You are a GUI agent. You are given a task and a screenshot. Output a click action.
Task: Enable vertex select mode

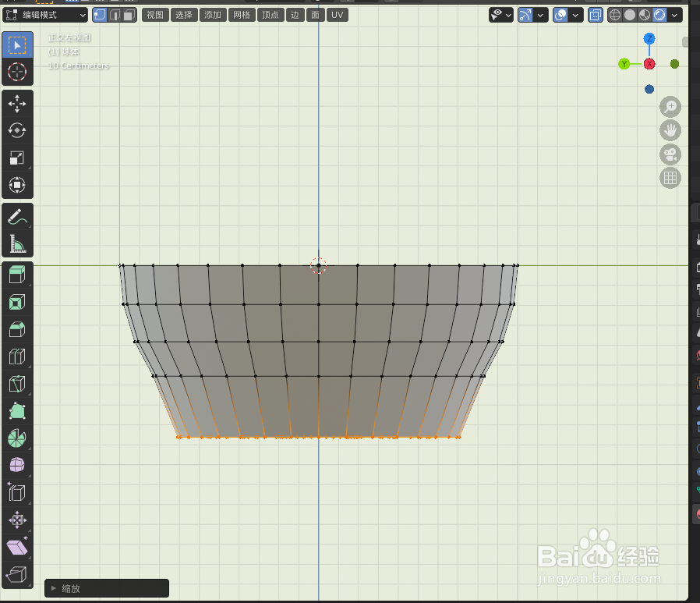coord(100,15)
